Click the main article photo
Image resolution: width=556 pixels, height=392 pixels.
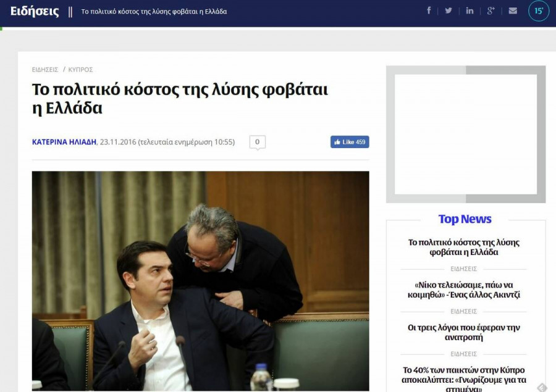(200, 281)
